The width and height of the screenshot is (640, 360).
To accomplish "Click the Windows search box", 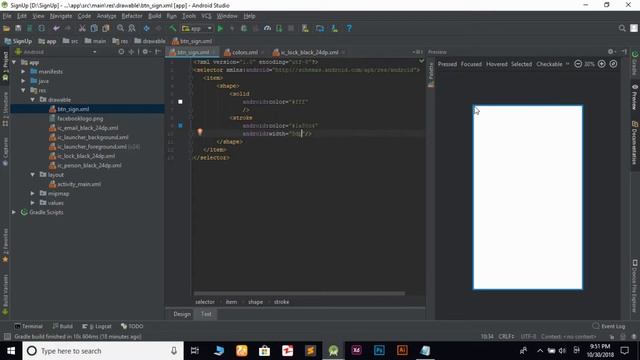I will pyautogui.click(x=102, y=351).
